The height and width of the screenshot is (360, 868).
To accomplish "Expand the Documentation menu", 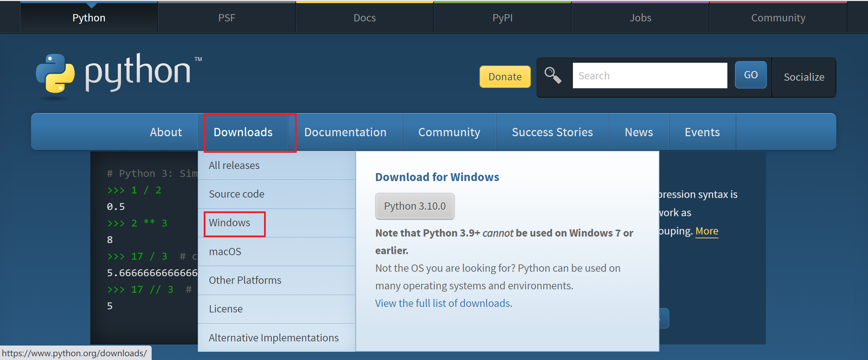I will coord(345,132).
